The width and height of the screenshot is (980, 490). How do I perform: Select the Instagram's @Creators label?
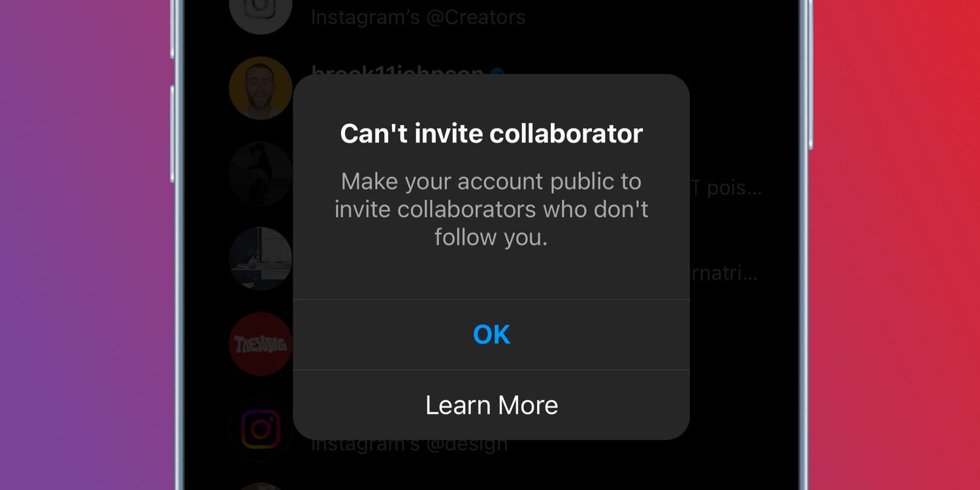click(x=418, y=17)
